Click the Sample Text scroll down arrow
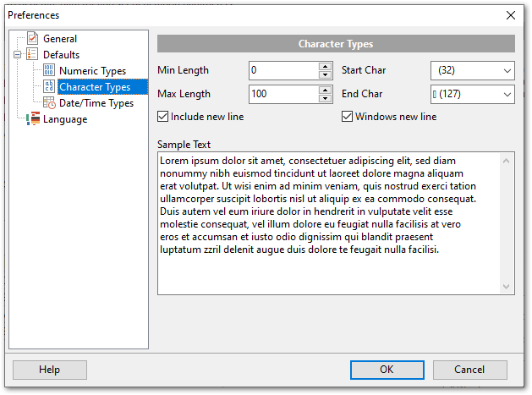The image size is (532, 395). coord(506,287)
